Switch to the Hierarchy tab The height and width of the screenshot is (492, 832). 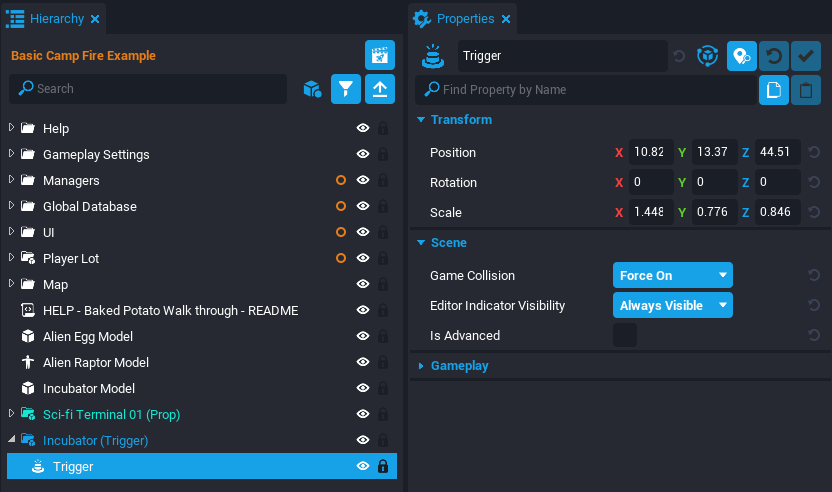[x=56, y=19]
